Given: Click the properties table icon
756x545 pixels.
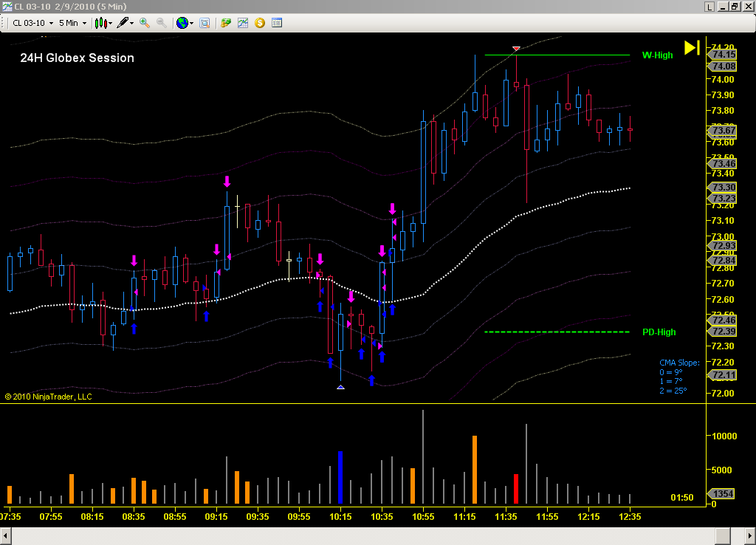Looking at the screenshot, I should coord(277,23).
